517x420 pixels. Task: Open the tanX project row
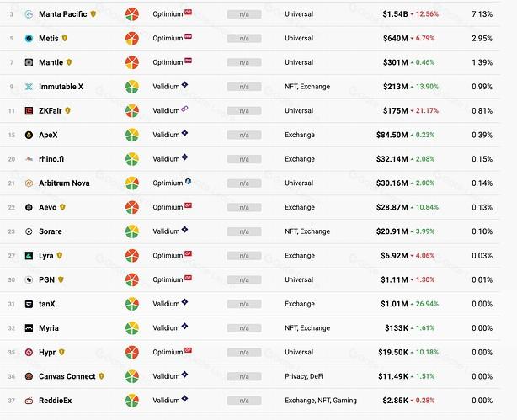(249, 304)
